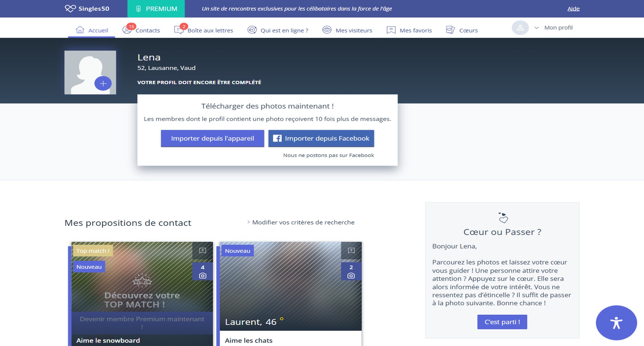Click the Cœurs cards icon
The image size is (644, 346).
450,30
